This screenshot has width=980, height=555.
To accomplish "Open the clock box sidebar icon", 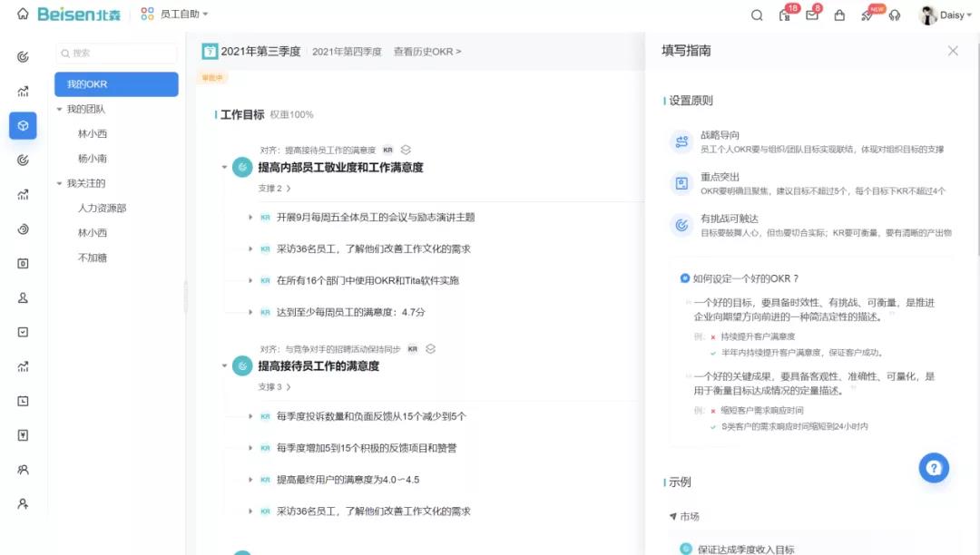I will pyautogui.click(x=23, y=401).
